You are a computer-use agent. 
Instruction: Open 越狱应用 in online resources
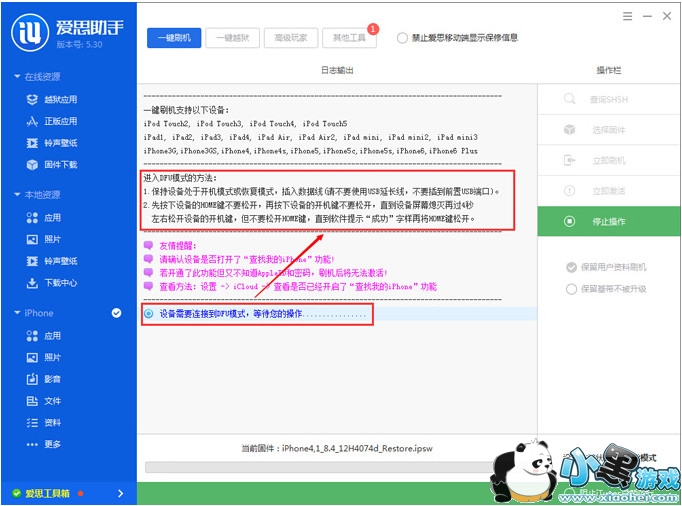point(52,100)
